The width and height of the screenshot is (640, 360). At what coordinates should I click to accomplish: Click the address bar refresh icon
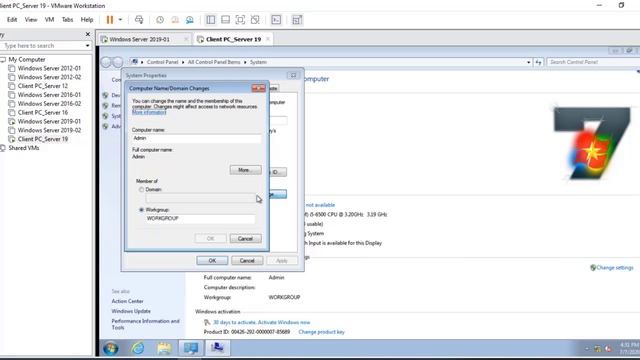[x=539, y=62]
